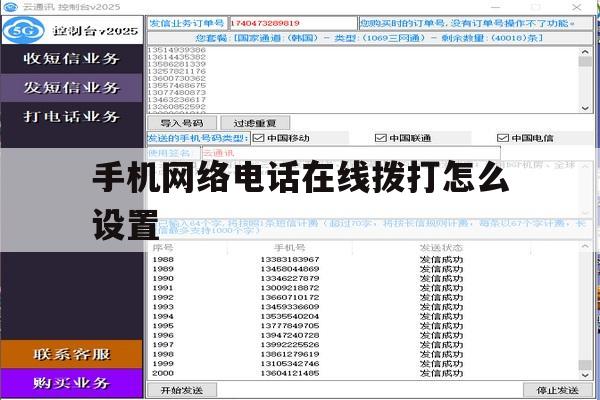Click the 发送状态 column header

[x=441, y=248]
